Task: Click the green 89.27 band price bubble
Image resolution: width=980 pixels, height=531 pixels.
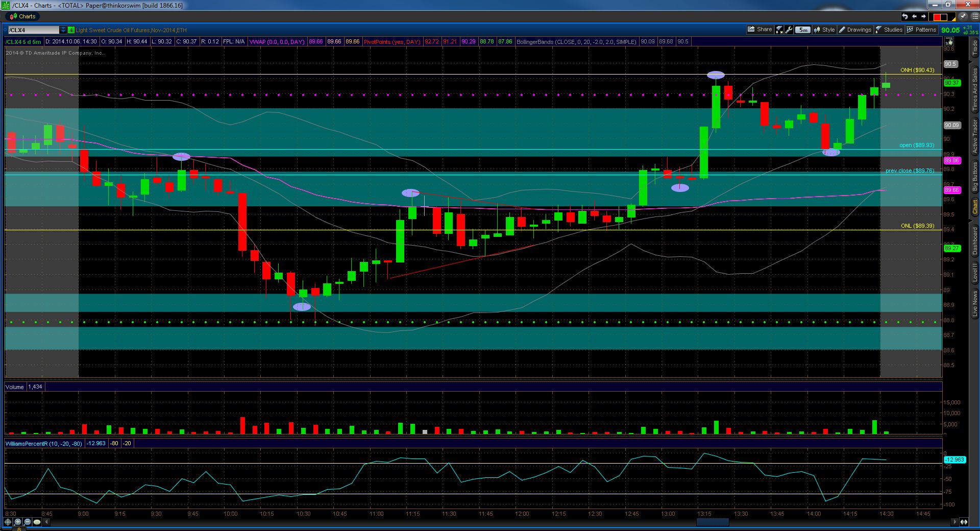Action: click(952, 248)
